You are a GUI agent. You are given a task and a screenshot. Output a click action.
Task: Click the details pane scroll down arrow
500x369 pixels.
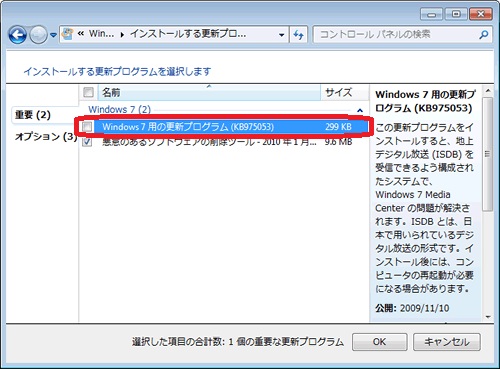[x=488, y=317]
